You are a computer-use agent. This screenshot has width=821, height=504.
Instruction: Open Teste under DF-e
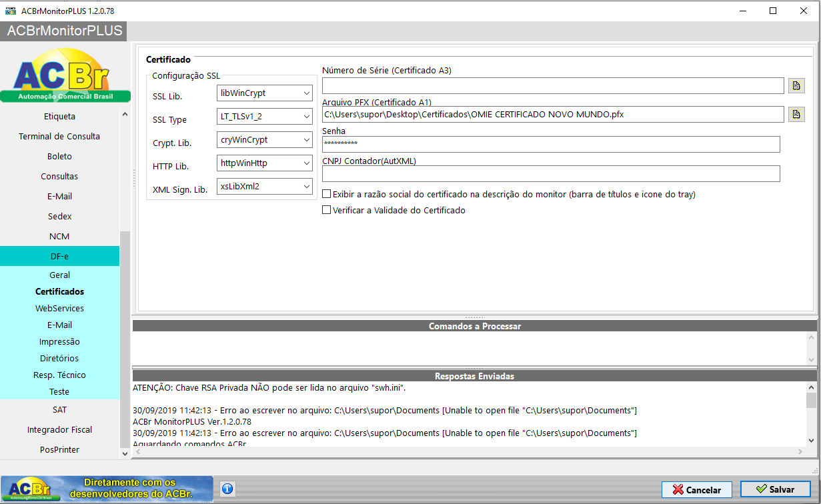[x=60, y=391]
